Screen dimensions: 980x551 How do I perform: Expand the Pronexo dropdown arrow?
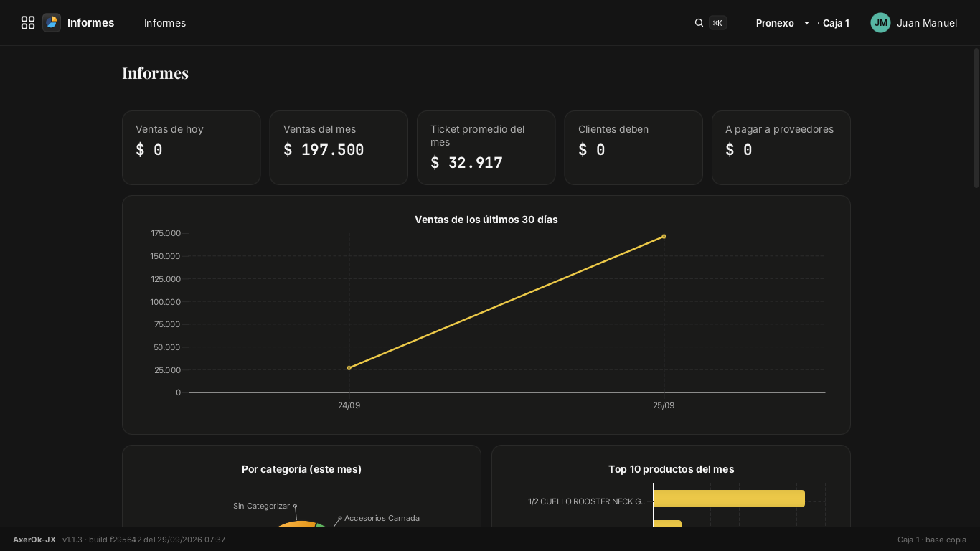(806, 23)
